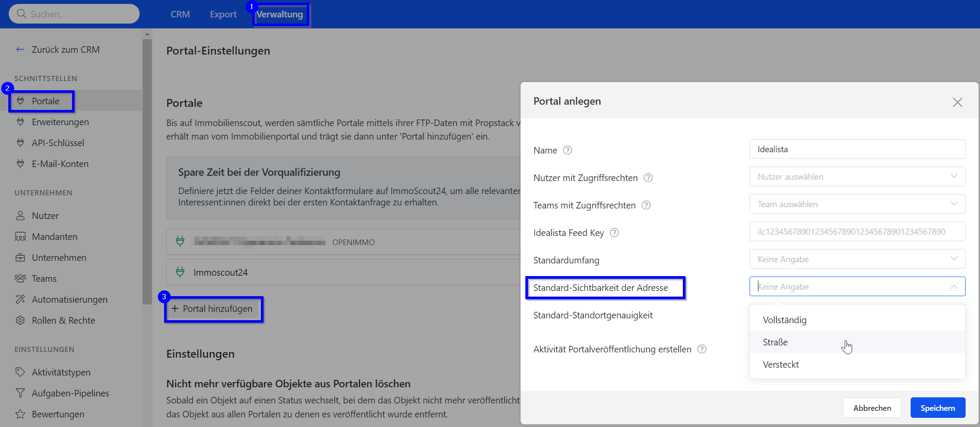Select Vollständig from the address visibility list
The image size is (980, 427).
(785, 320)
